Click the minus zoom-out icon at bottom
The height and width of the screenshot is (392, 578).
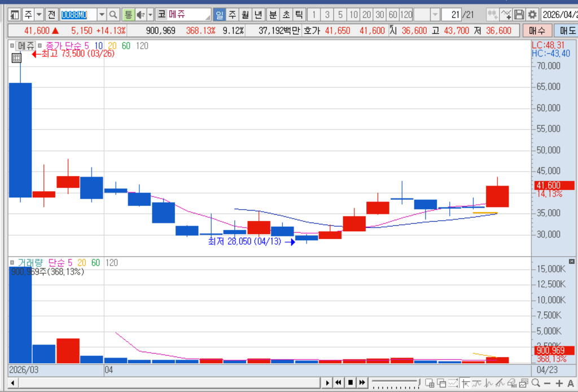547,383
